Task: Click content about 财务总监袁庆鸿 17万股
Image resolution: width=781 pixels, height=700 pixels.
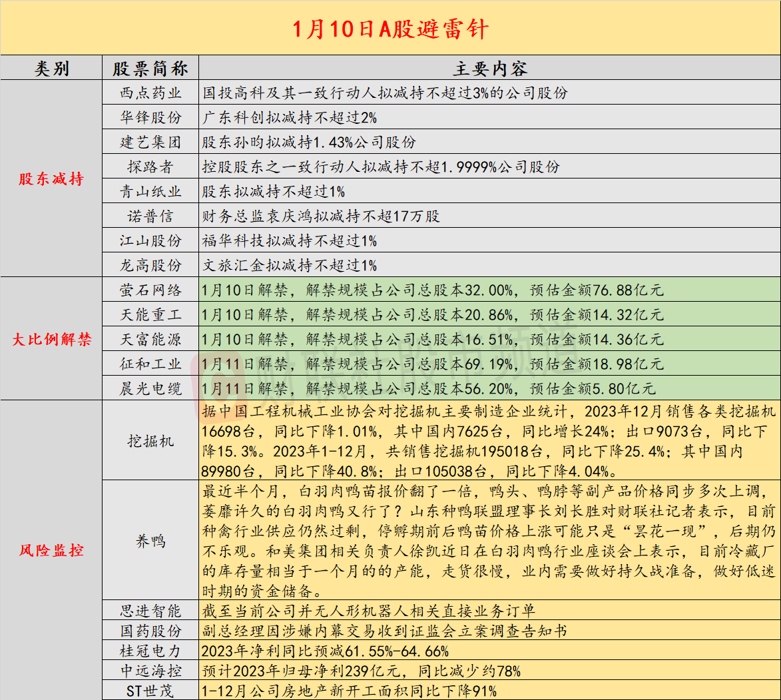Action: [x=321, y=216]
